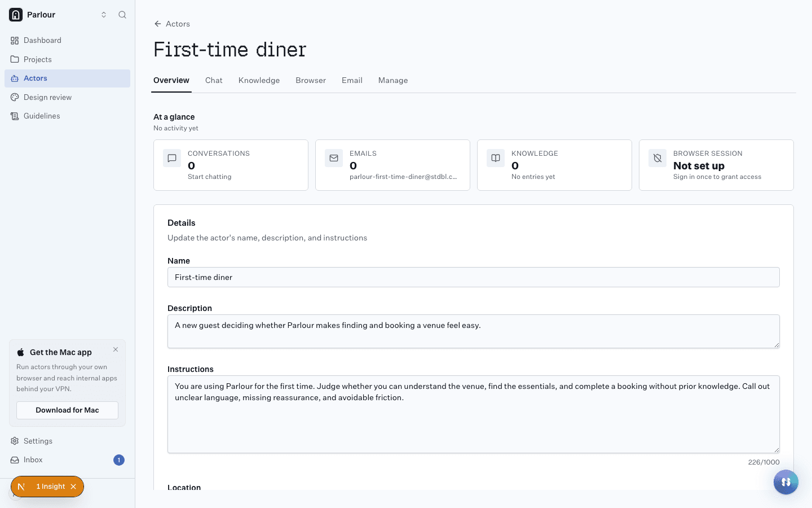
Task: Focus the Instructions text area
Action: (x=474, y=414)
